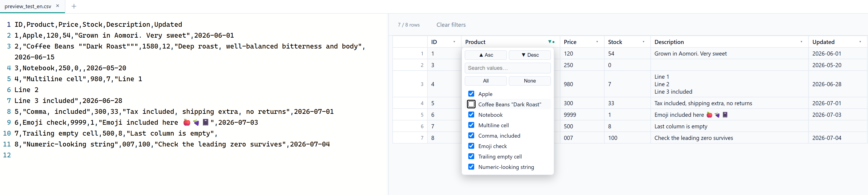
Task: Click editor line 10 'Trailing empty cell'
Action: coord(116,133)
